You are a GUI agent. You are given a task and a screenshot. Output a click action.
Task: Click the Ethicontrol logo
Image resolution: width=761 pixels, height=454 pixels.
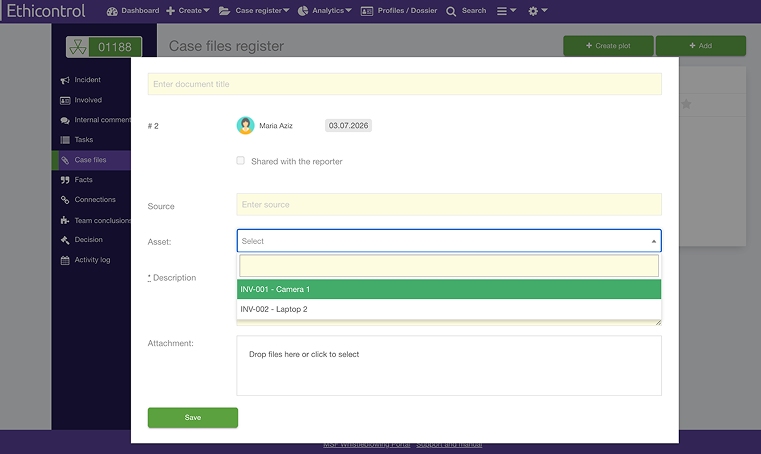pos(46,11)
